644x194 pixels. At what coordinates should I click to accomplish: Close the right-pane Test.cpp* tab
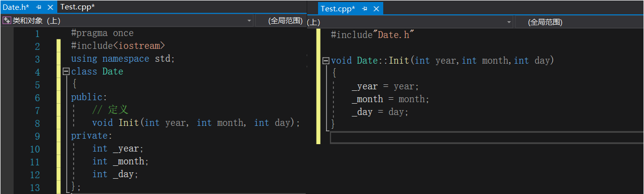point(376,9)
